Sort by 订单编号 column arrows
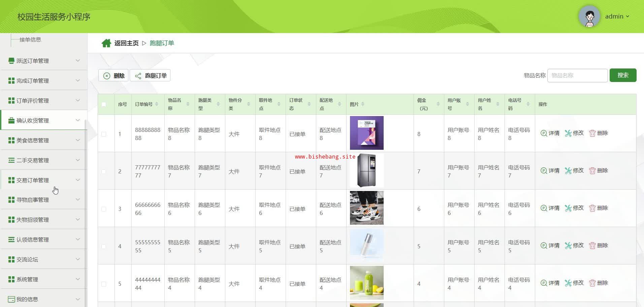Viewport: 644px width, 307px height. [x=157, y=104]
